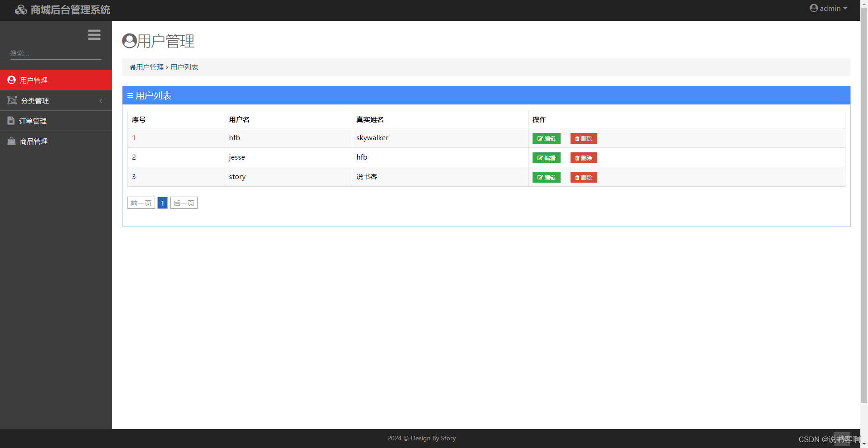868x448 pixels.
Task: Delete user hfb with 删除 button
Action: (x=583, y=138)
